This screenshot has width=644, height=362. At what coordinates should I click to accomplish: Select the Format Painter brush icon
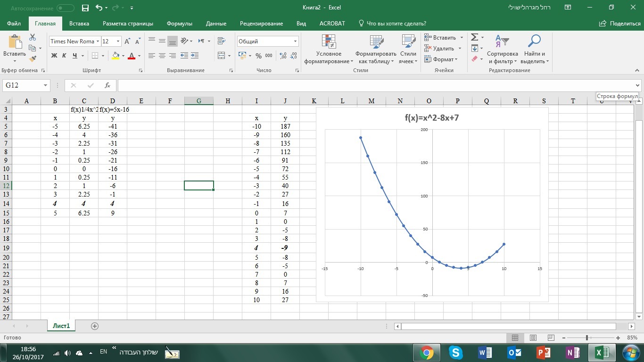33,59
